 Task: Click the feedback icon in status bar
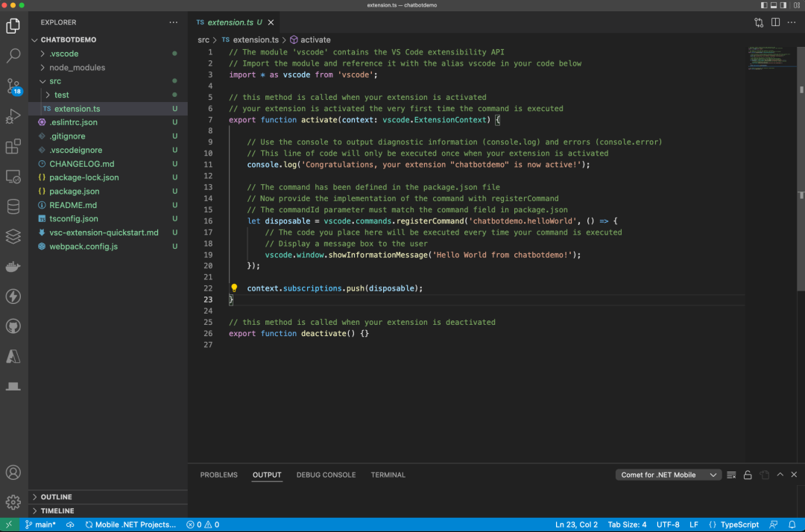[x=773, y=525]
